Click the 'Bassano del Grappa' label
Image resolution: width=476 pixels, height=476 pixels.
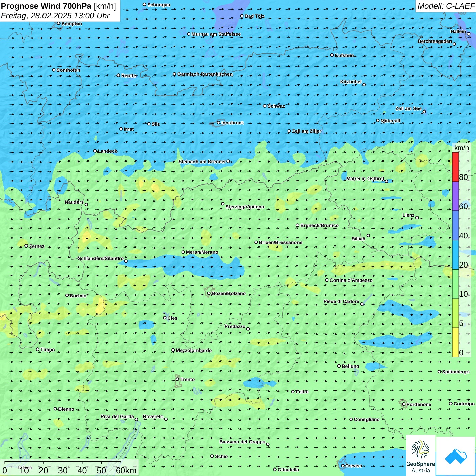pos(242,442)
